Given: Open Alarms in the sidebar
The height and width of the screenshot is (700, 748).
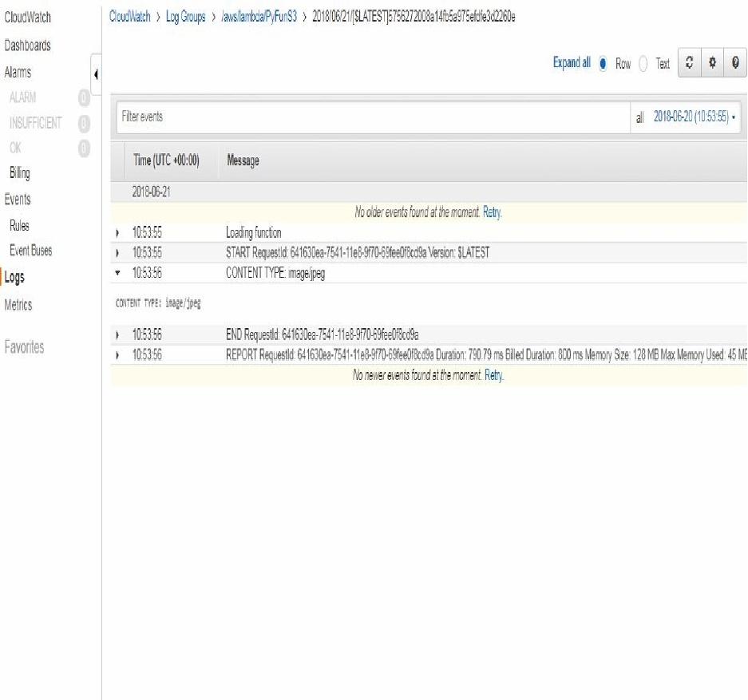Looking at the screenshot, I should pos(18,72).
